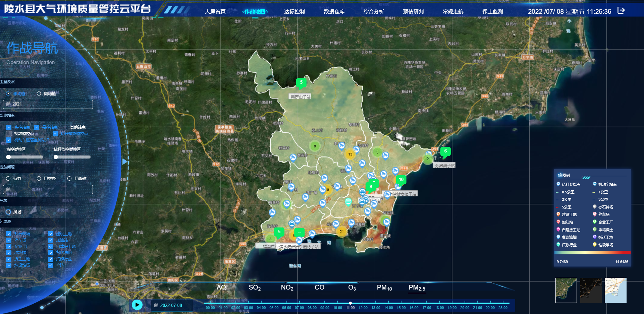
Task: Open the yellow cluster marker 21
Action: pos(341,231)
